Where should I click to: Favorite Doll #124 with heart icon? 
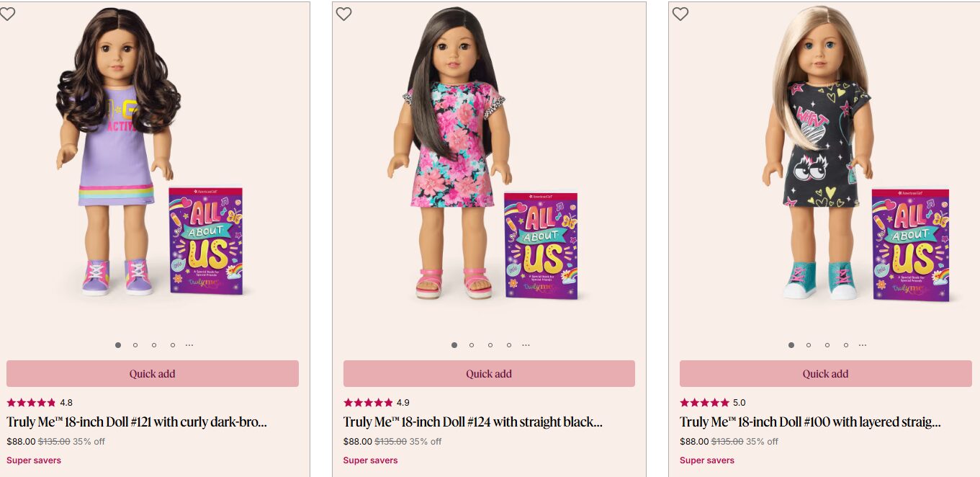344,13
